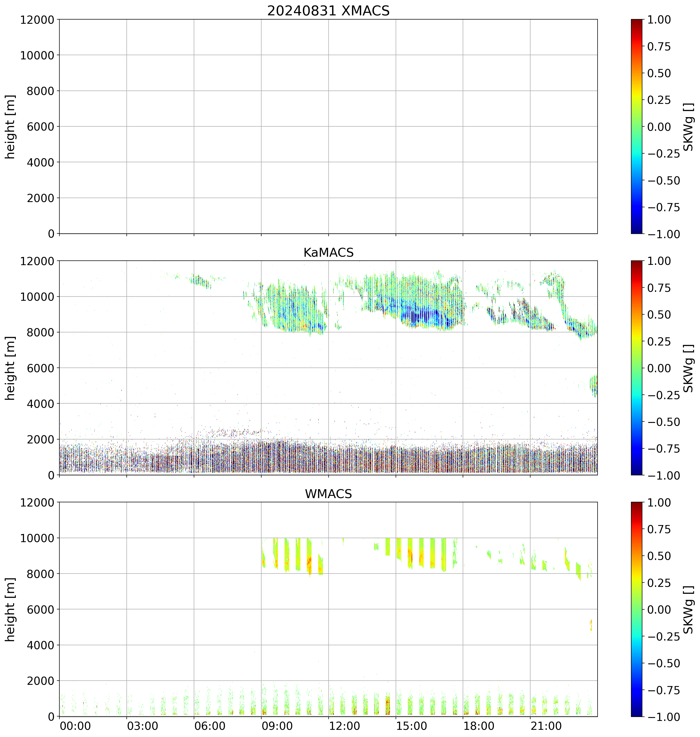Click the 15:00 time axis label
This screenshot has width=700, height=737.
click(411, 726)
